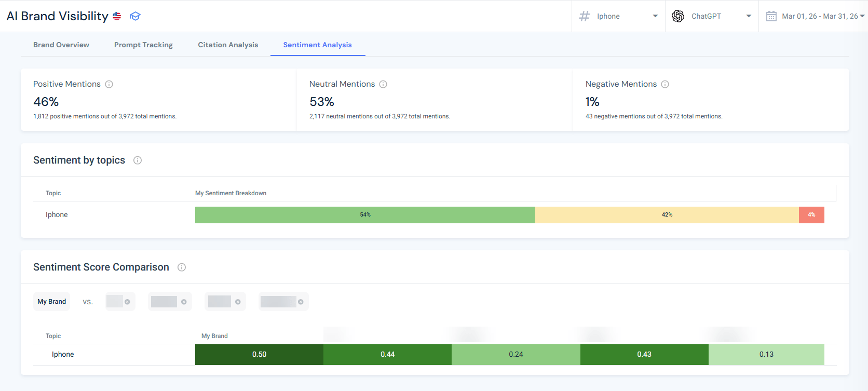This screenshot has height=391, width=868.
Task: Click the AI Brand Visibility page title
Action: [58, 16]
